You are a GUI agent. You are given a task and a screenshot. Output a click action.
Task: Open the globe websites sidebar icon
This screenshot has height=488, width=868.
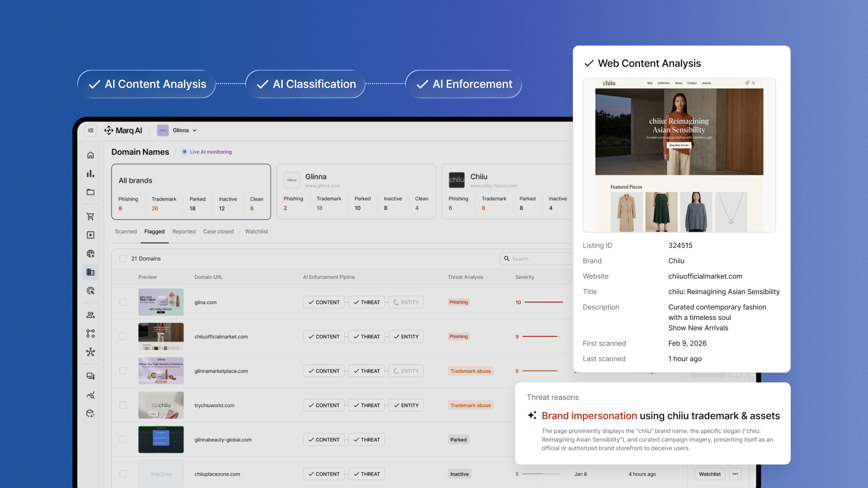pyautogui.click(x=90, y=253)
